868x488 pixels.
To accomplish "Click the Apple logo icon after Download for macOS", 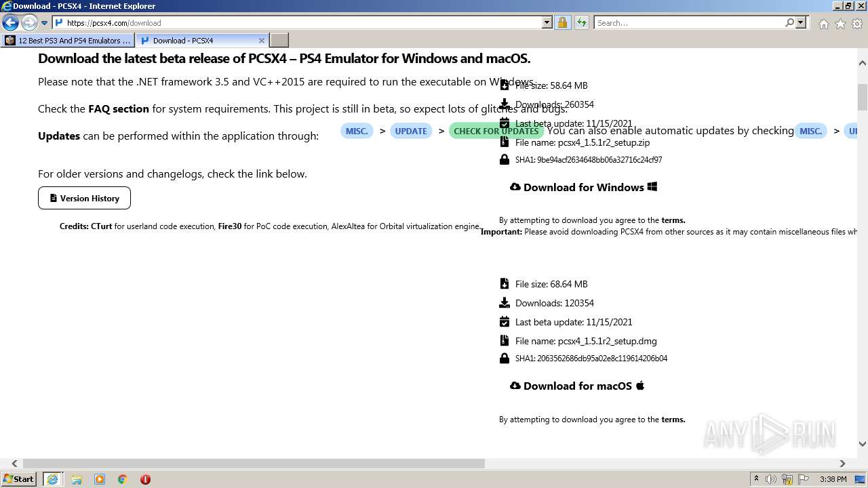I will coord(640,386).
